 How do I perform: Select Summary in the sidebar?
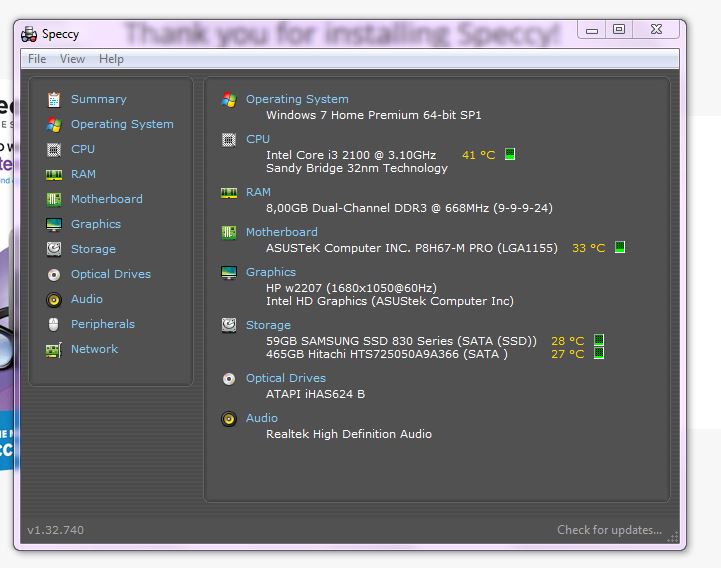point(98,99)
